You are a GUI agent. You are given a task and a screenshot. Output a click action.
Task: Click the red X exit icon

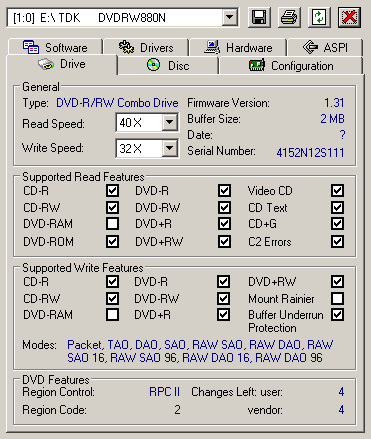349,17
